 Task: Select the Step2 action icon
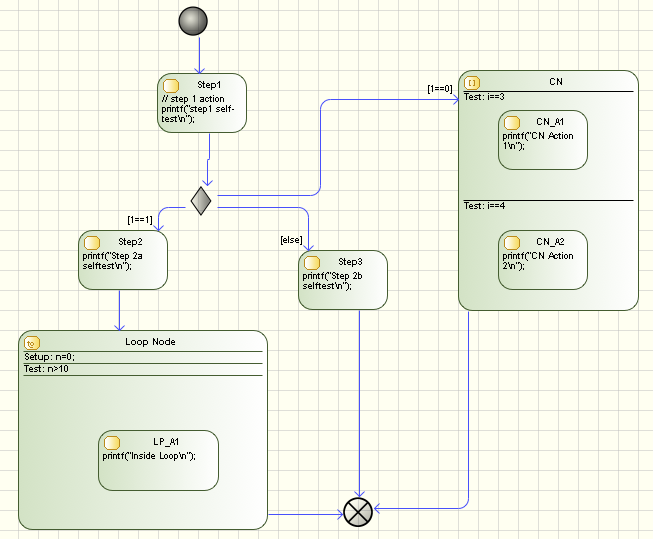point(92,242)
